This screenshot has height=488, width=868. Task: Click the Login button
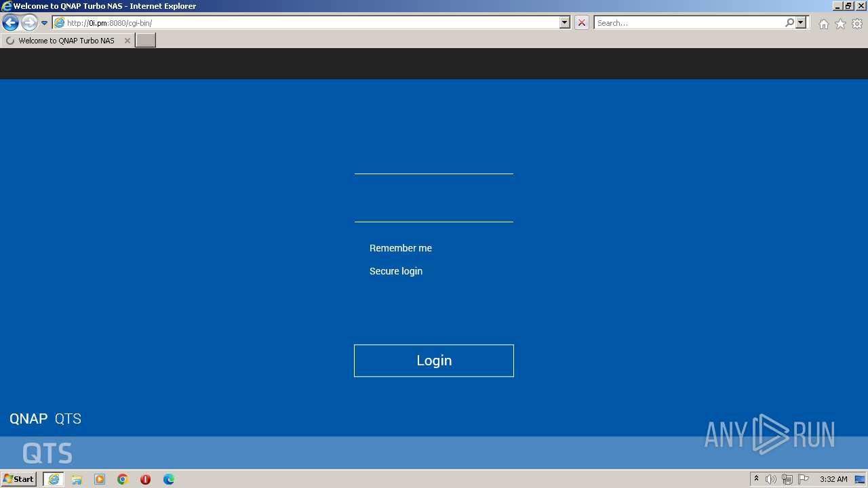[434, 361]
